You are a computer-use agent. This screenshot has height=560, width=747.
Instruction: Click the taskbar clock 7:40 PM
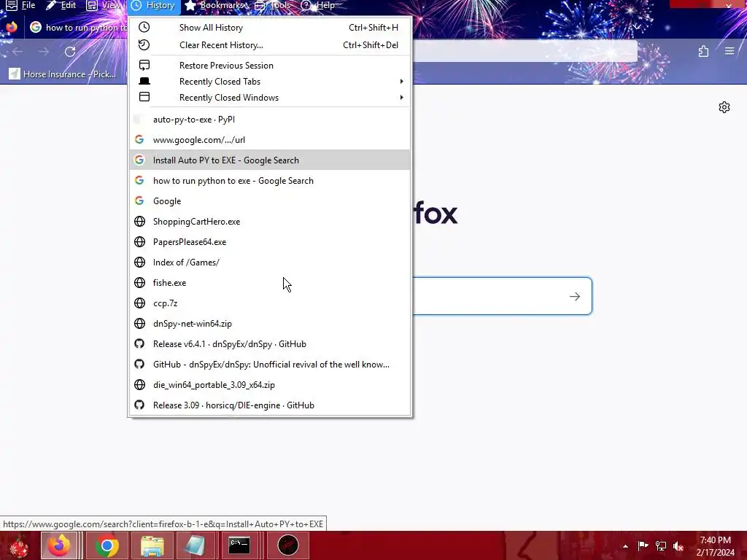click(x=715, y=545)
